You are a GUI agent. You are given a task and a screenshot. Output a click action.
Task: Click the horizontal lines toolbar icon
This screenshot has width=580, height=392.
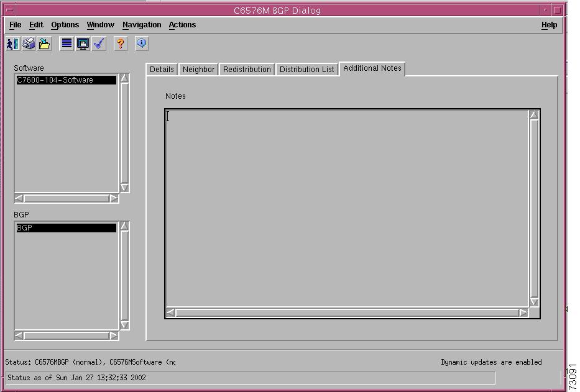(67, 43)
